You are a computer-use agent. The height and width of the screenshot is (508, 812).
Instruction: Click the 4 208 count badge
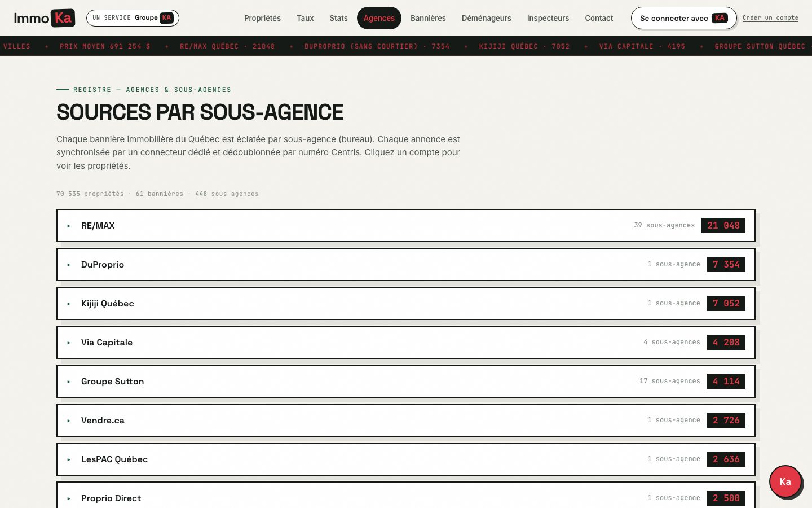[x=726, y=343]
